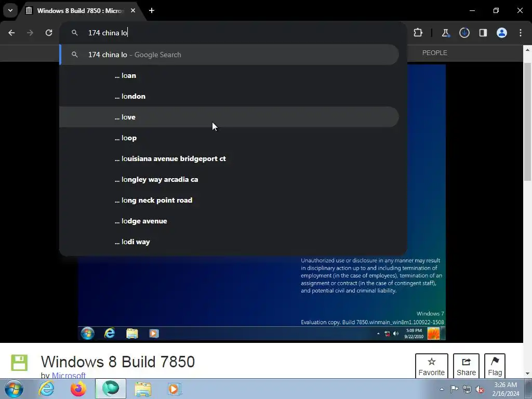Click the Share button
This screenshot has height=399, width=532.
(466, 366)
